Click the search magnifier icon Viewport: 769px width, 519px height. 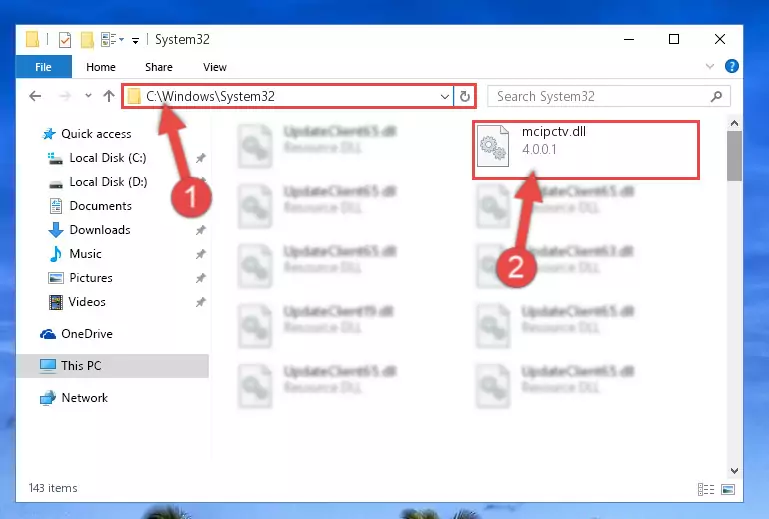coord(717,96)
